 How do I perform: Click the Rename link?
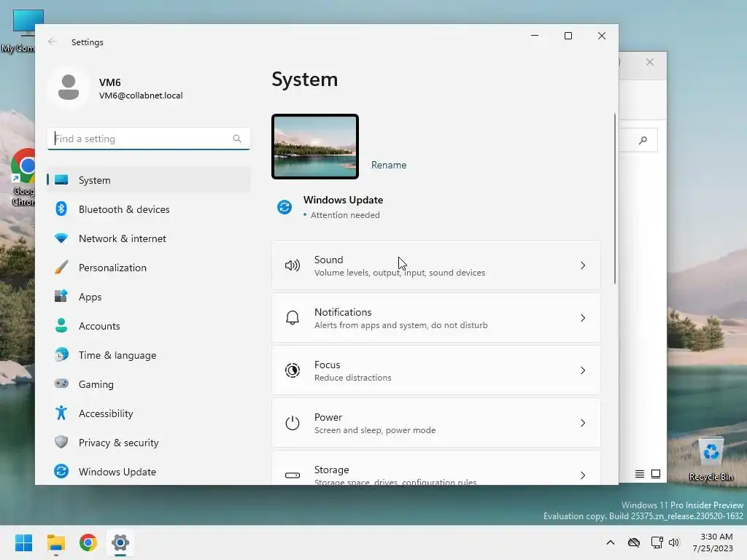(x=389, y=165)
